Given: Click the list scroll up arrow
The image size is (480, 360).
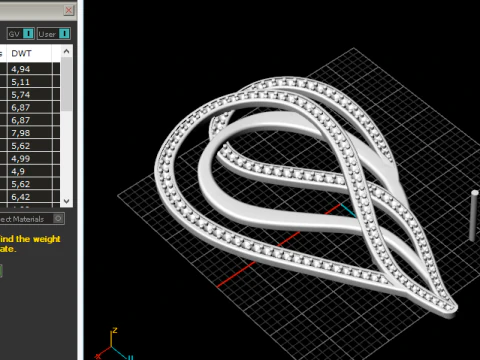Looking at the screenshot, I should (x=66, y=51).
